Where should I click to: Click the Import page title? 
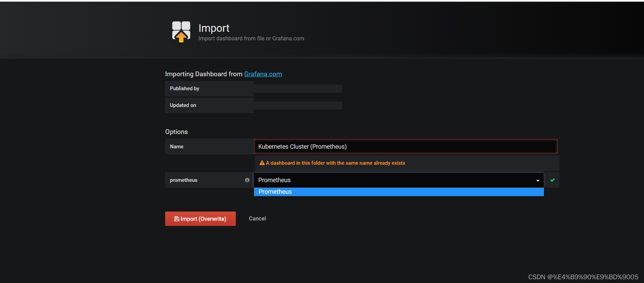[214, 28]
